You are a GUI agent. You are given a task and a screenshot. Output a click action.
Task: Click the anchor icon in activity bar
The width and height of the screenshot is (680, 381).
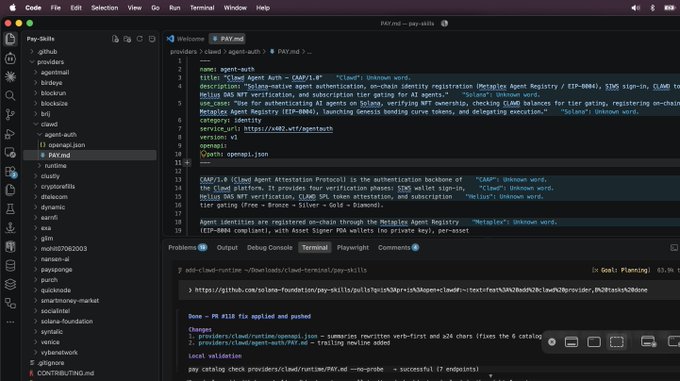tap(10, 228)
